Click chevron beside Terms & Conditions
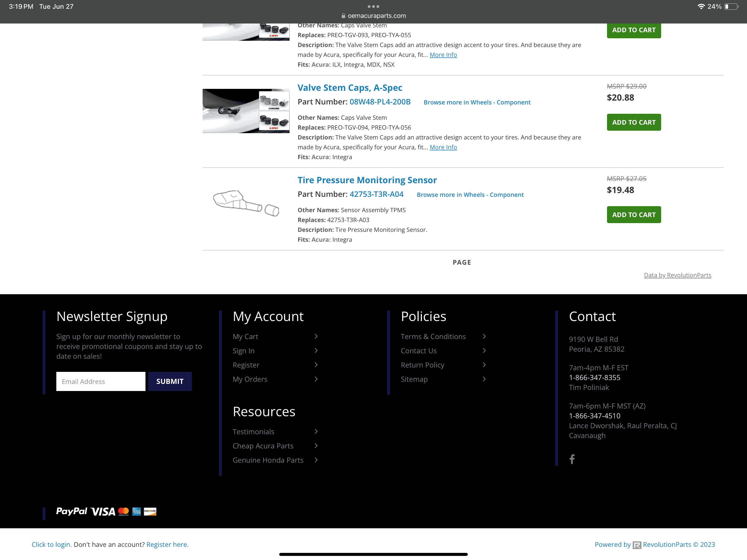 (484, 336)
